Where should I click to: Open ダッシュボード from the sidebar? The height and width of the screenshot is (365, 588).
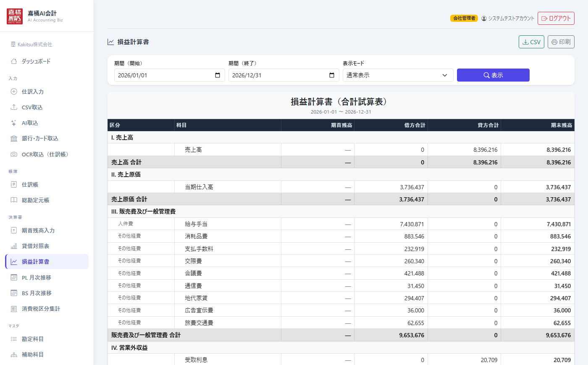point(47,61)
